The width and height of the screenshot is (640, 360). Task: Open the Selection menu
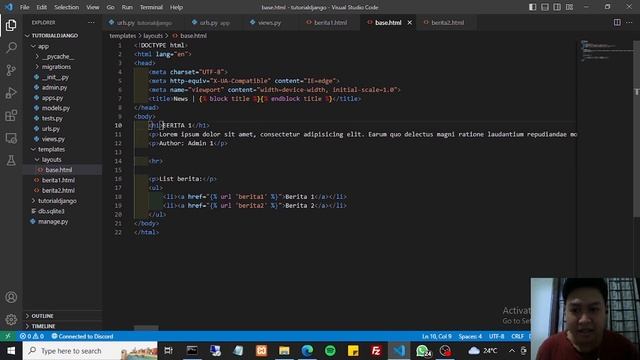coord(67,7)
